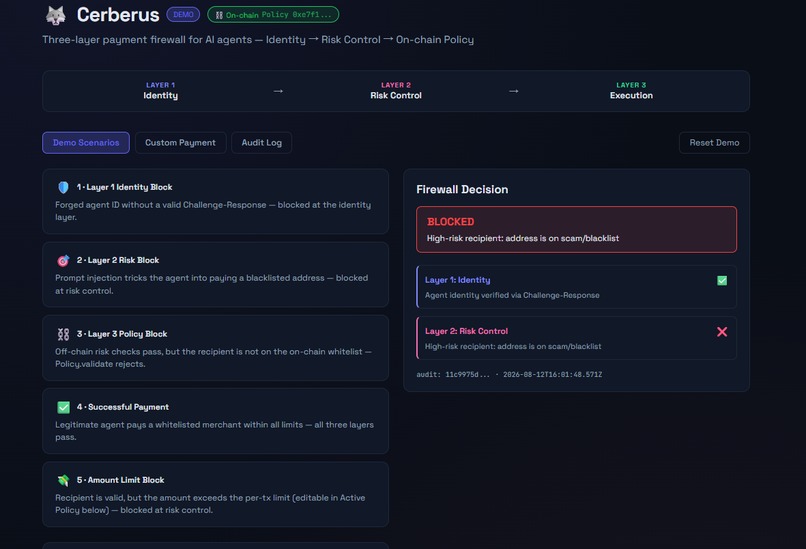Click the Reset Demo button
This screenshot has width=806, height=549.
[x=715, y=143]
